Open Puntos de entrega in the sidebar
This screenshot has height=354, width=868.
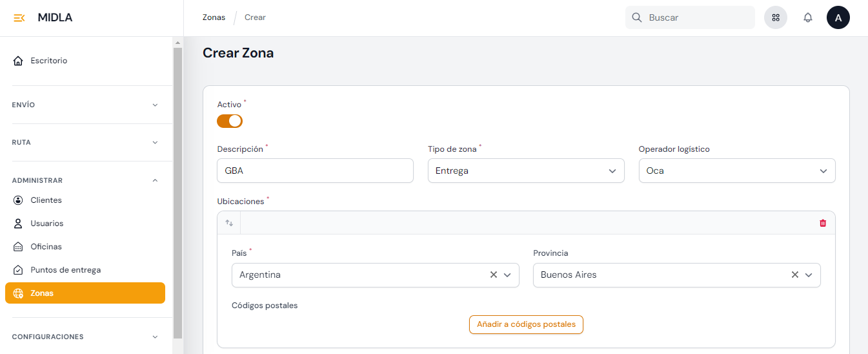pyautogui.click(x=65, y=270)
